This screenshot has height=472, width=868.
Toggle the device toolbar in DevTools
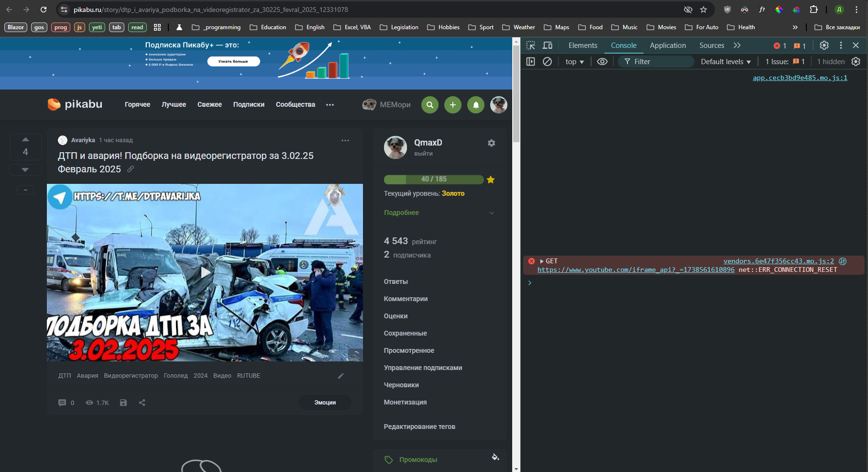(x=548, y=45)
